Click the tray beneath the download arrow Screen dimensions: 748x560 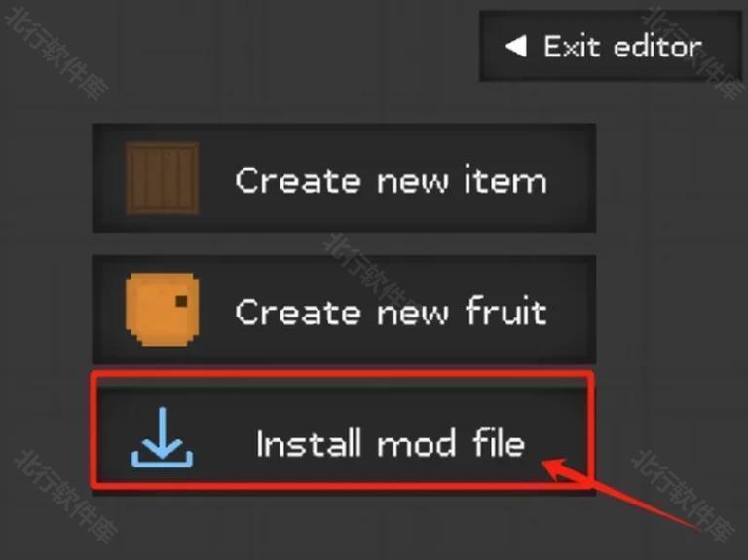coord(163,460)
